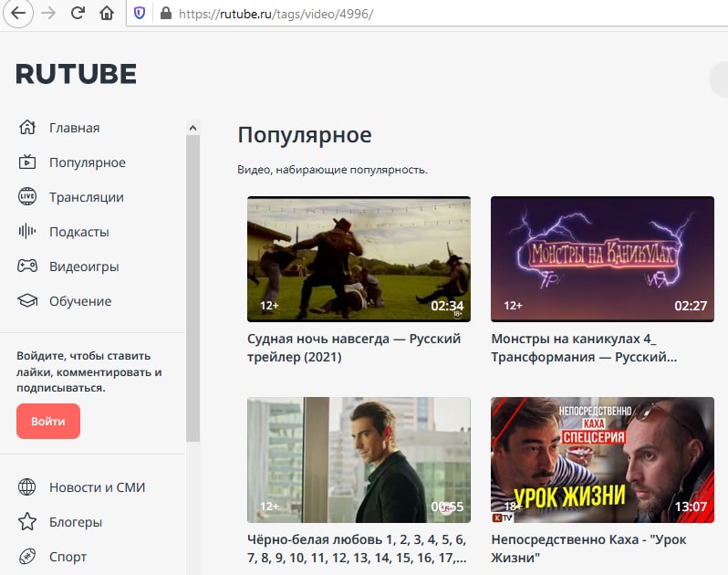728x575 pixels.
Task: Open Новости и СМИ category
Action: 97,487
